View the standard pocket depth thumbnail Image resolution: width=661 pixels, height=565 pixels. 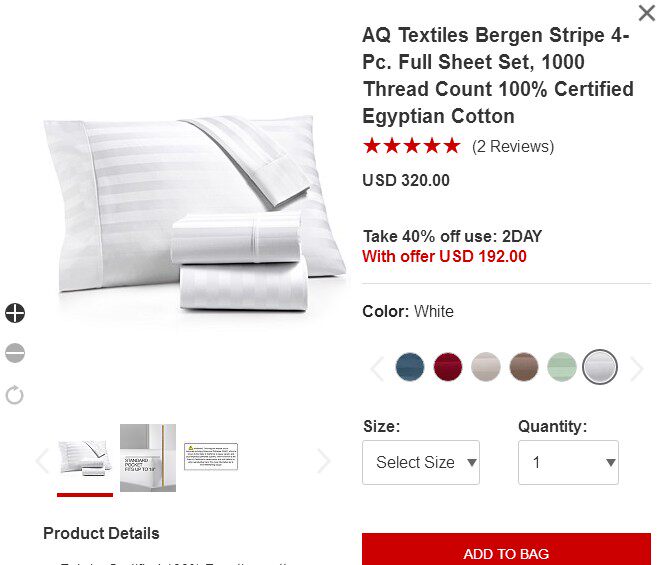point(148,458)
